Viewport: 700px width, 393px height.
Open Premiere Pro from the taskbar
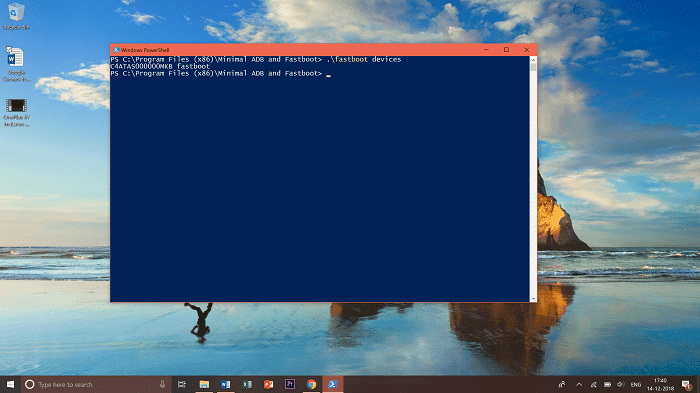tap(290, 385)
